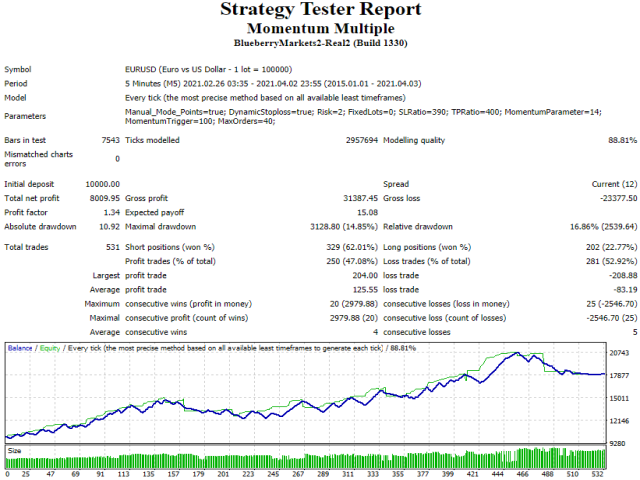Click Expected payoff value 15.08

[x=367, y=213]
